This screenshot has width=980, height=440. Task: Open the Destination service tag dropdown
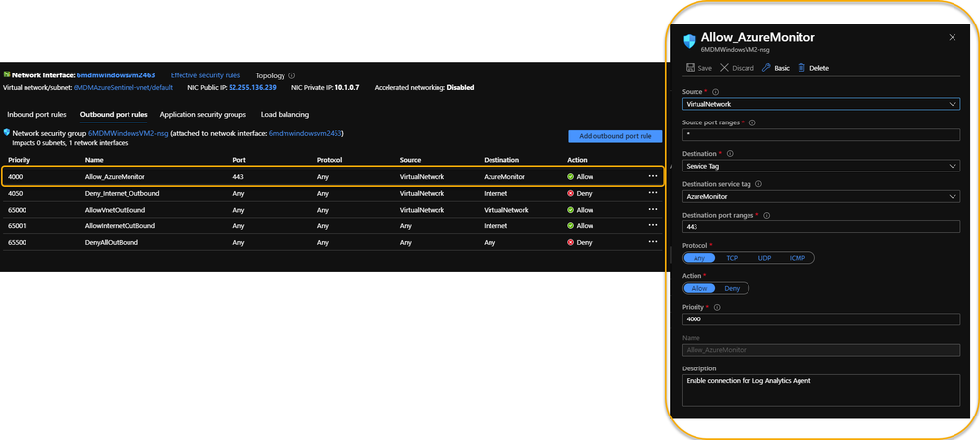point(821,197)
